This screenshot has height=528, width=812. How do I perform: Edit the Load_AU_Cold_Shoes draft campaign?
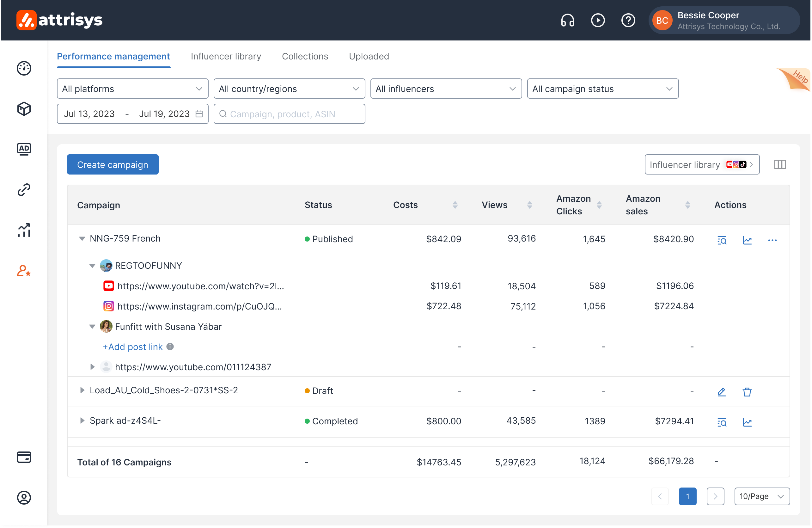pos(722,392)
